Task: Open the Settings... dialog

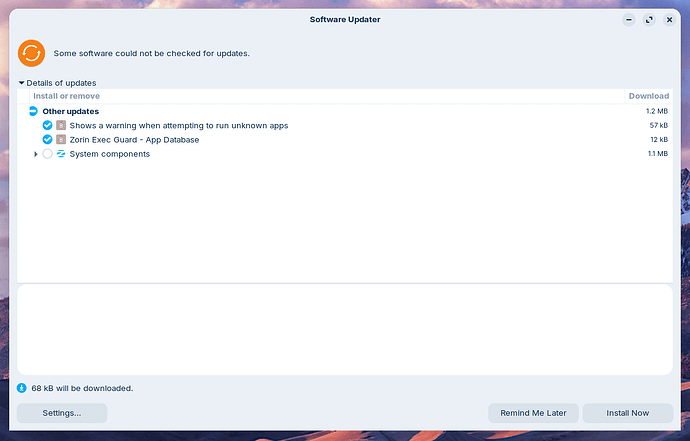Action: click(x=62, y=413)
